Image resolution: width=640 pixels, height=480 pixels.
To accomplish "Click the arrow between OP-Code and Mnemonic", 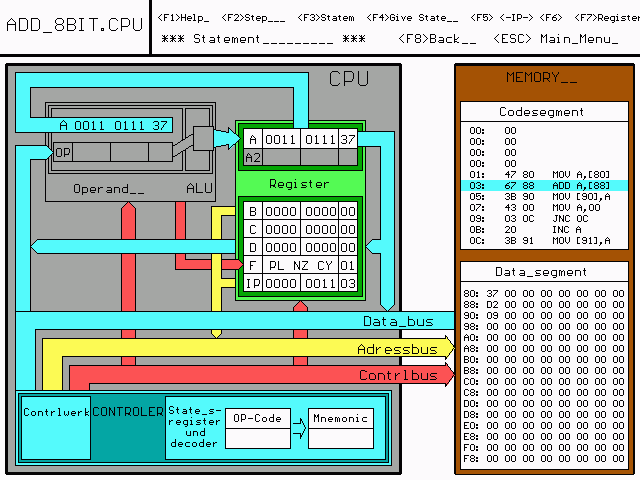I will pos(299,428).
